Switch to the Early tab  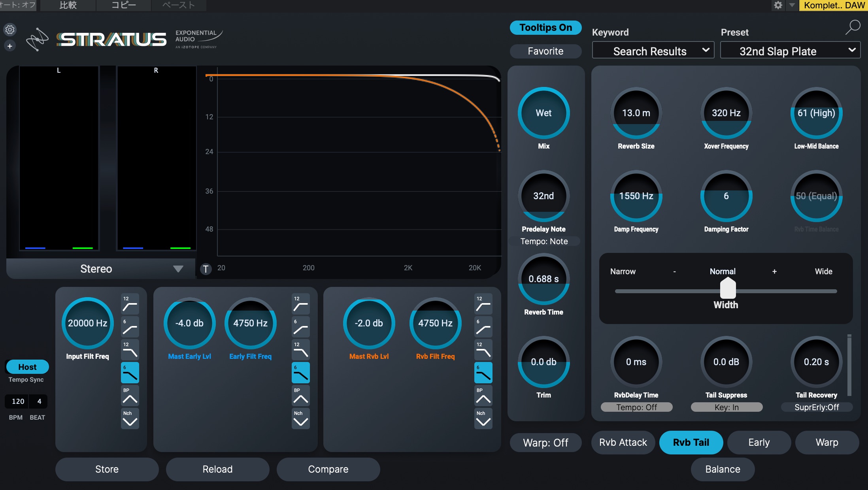pyautogui.click(x=759, y=443)
